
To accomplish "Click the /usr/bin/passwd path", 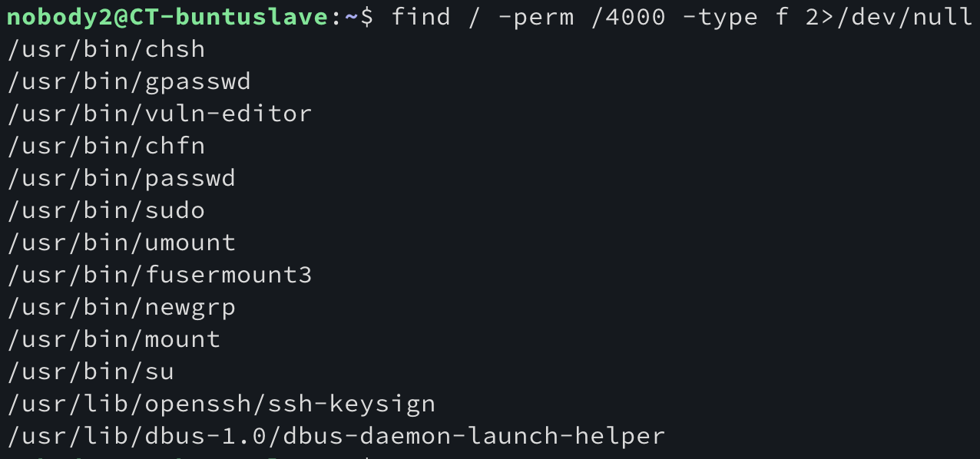I will point(121,178).
